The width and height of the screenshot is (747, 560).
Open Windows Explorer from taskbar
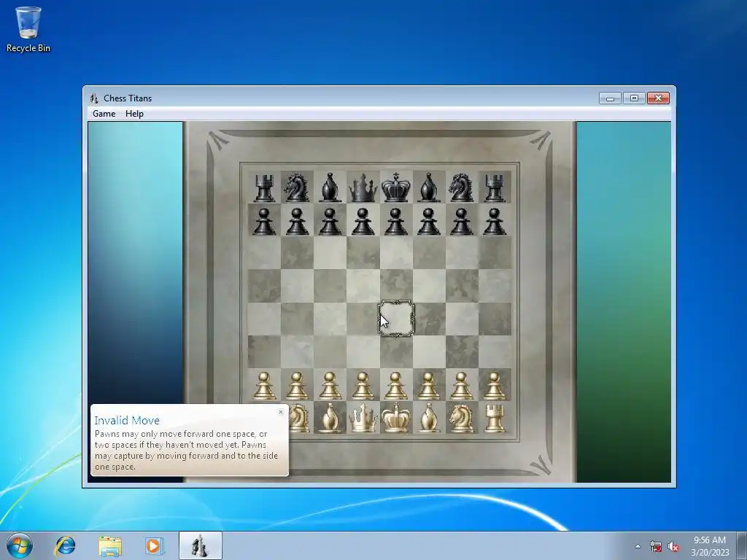click(110, 545)
